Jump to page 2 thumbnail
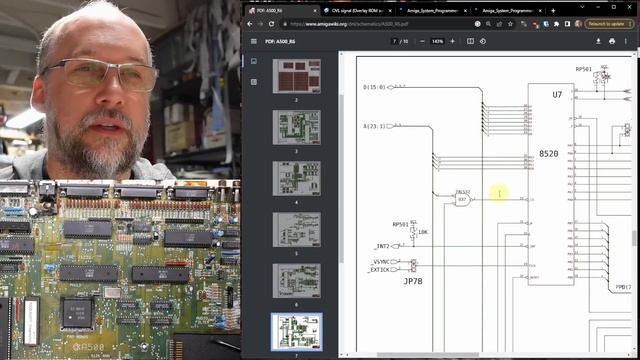Viewport: 640px width, 360px height. 297,76
